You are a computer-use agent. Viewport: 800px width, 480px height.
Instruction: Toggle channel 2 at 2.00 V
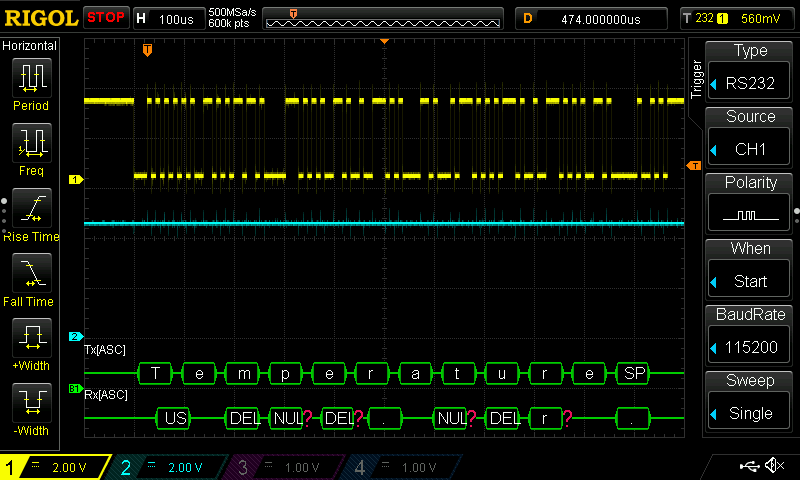coord(169,467)
